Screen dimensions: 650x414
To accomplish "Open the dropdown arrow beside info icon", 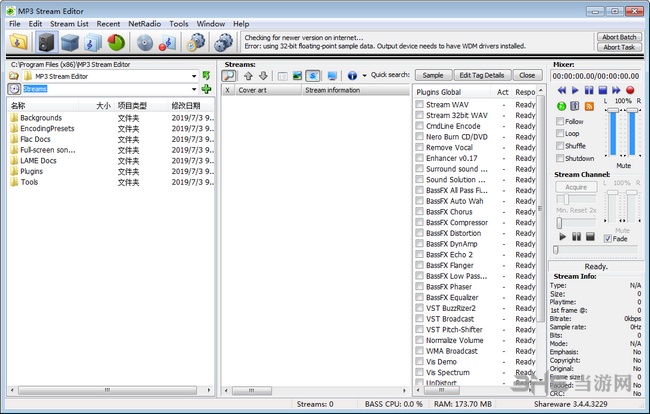I will (x=364, y=75).
